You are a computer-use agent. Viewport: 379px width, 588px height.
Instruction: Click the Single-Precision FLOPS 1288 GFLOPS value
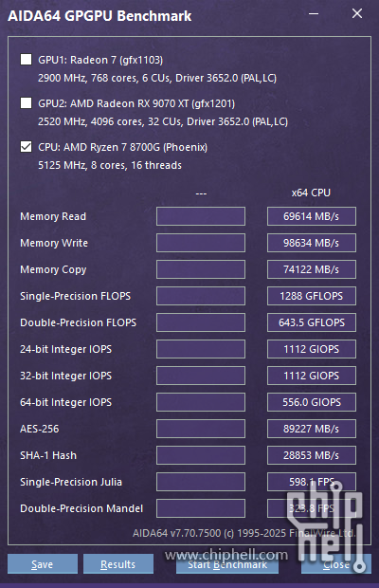(312, 296)
